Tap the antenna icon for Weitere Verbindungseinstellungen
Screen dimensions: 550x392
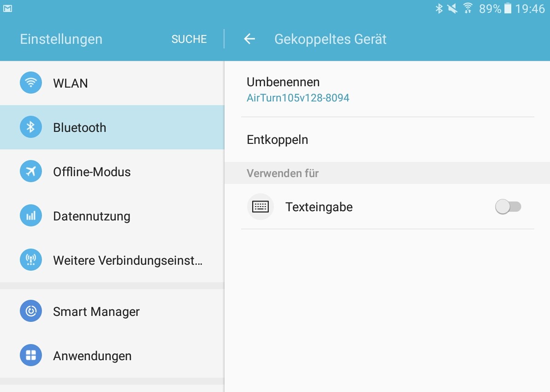(31, 260)
